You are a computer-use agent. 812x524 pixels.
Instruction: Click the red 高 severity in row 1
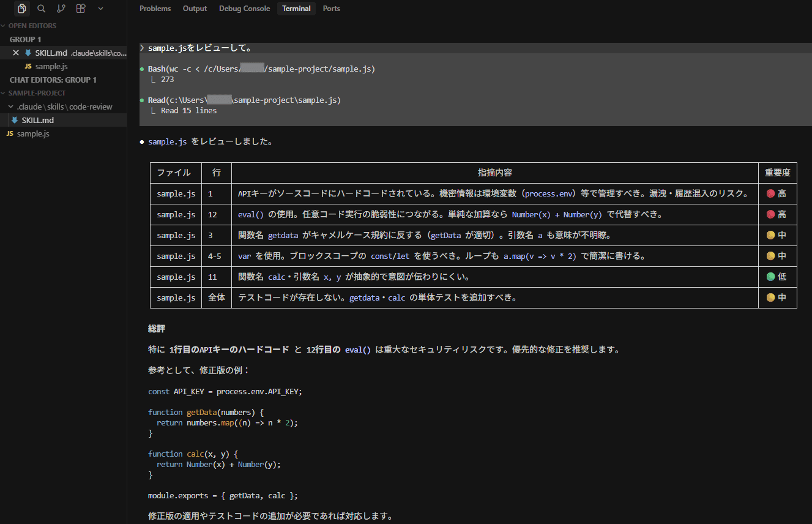coord(777,193)
